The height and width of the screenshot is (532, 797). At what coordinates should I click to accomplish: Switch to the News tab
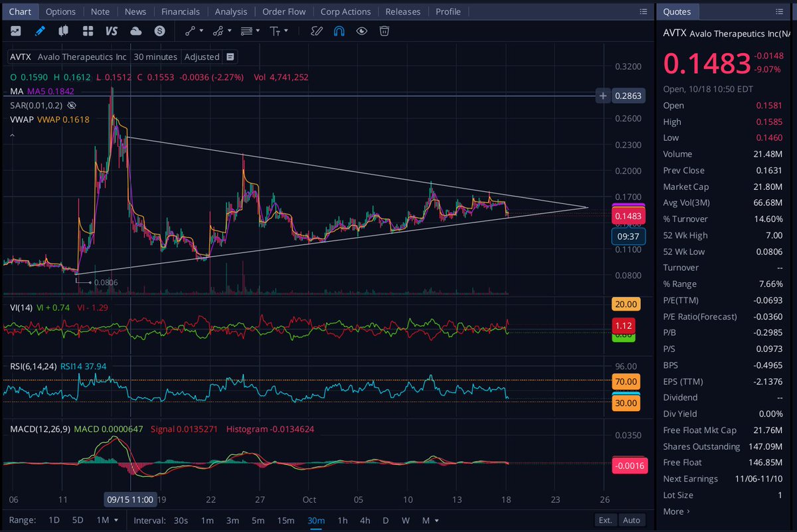135,11
